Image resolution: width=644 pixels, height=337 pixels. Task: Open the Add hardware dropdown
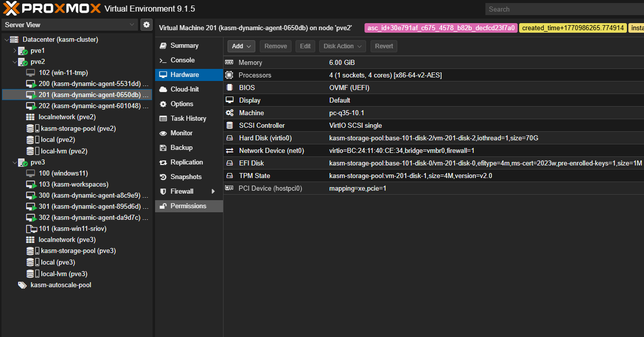[x=241, y=46]
